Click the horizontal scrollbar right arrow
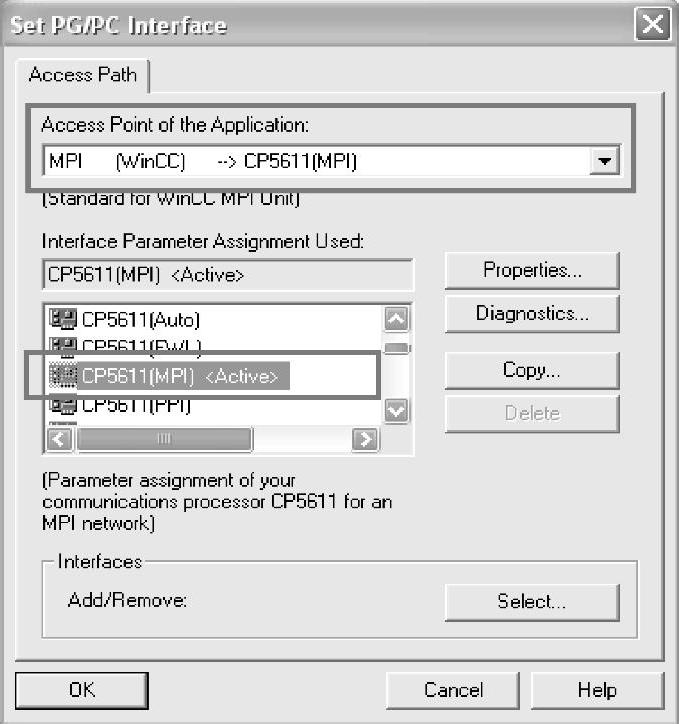 pos(366,439)
